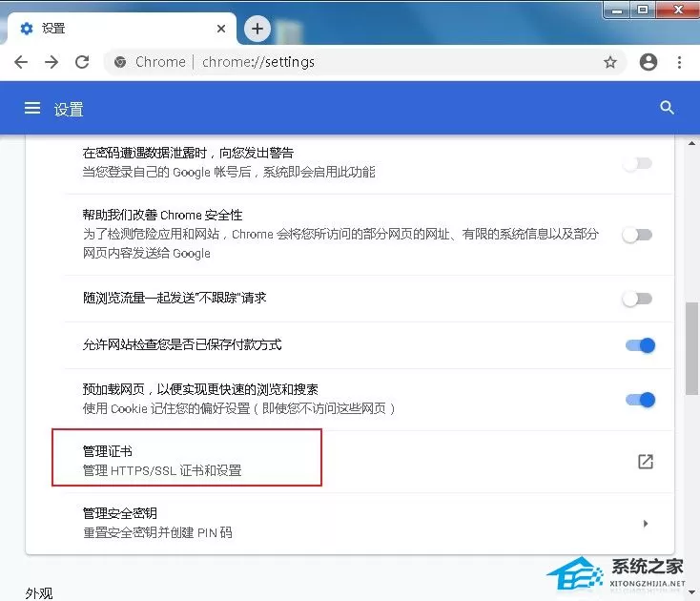Turn off the 预加载网页 toggle
The height and width of the screenshot is (601, 700).
(x=640, y=400)
